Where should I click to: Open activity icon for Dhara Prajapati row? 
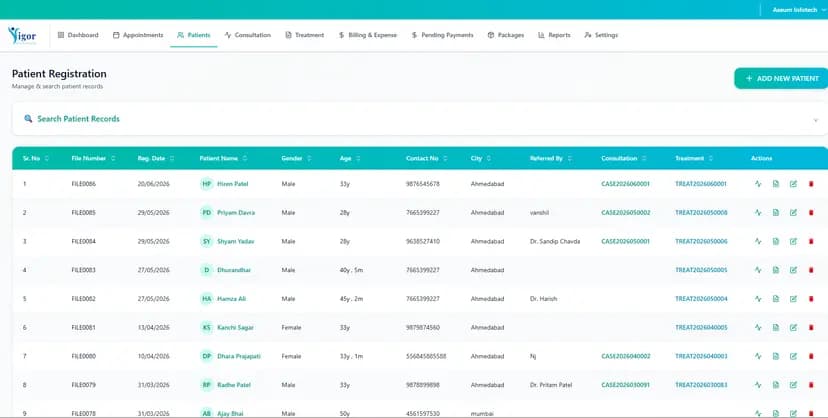[758, 356]
